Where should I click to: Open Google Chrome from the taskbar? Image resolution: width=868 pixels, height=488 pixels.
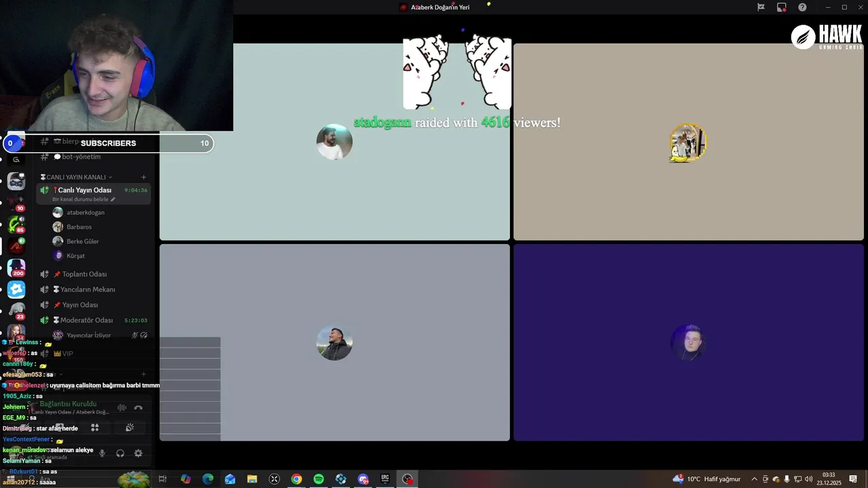[296, 479]
